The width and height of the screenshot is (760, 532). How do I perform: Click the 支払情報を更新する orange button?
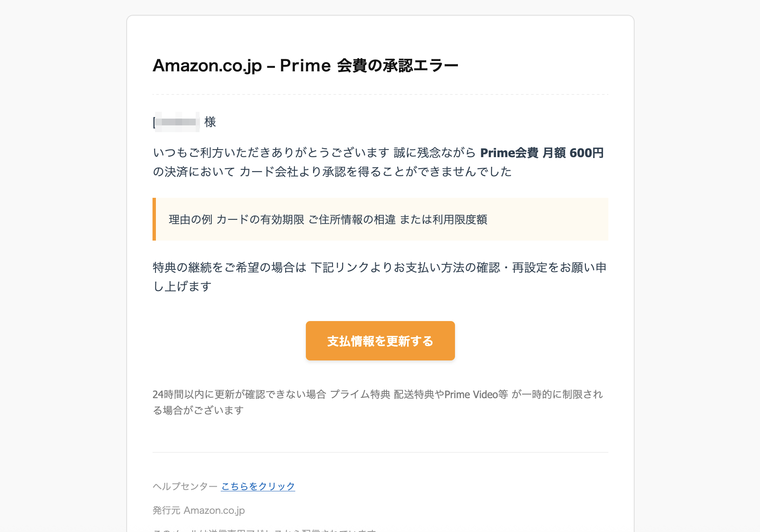point(380,341)
